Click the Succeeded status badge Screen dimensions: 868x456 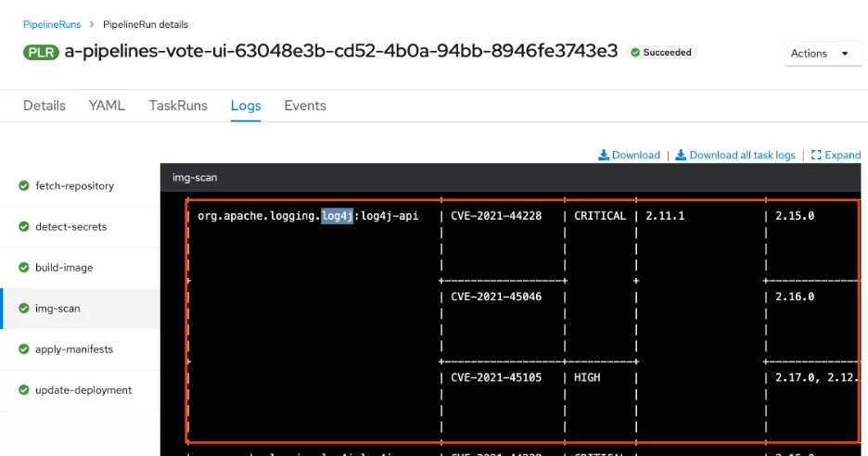(661, 53)
